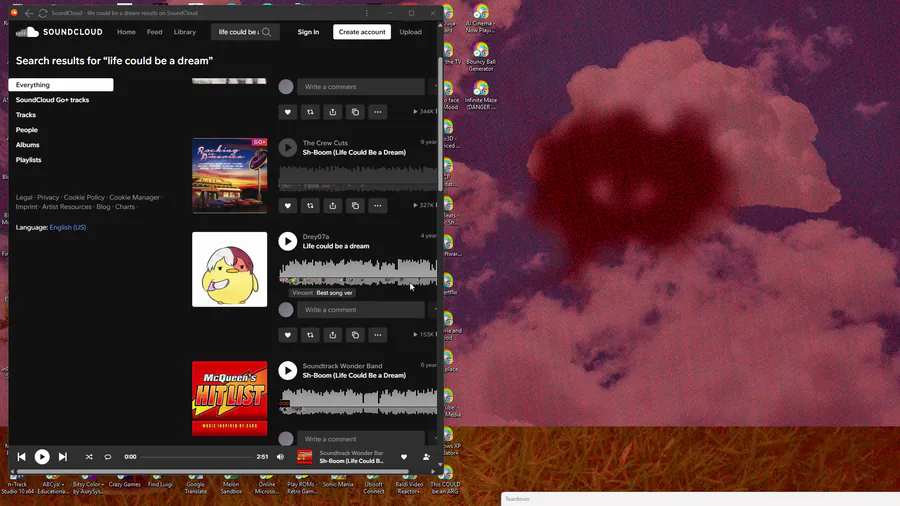Image resolution: width=900 pixels, height=506 pixels.
Task: Seek within the player progress bar
Action: pos(196,457)
